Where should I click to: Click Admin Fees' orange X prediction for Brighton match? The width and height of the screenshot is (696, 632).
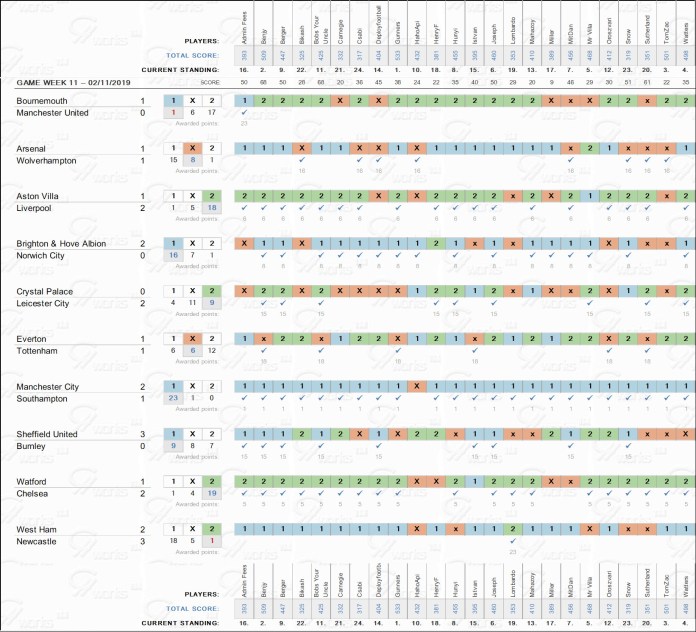point(244,243)
